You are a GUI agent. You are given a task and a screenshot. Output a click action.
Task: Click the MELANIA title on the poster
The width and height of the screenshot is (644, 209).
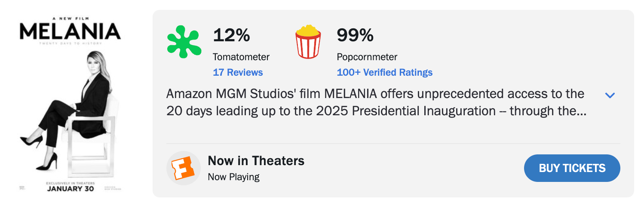point(70,31)
